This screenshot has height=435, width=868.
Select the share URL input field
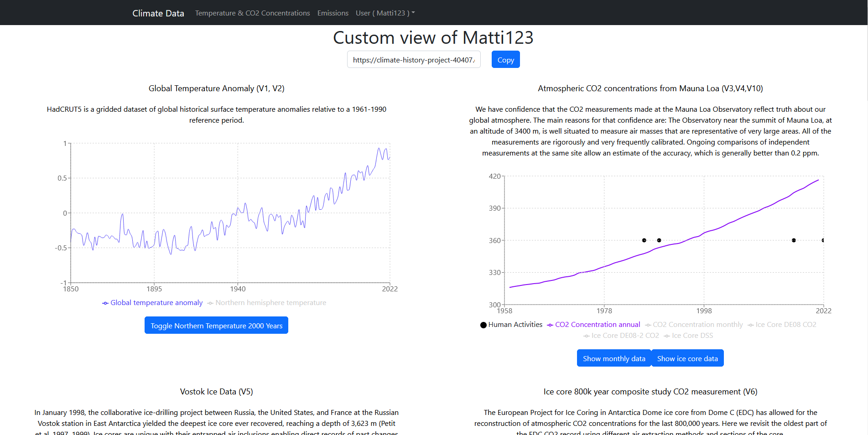(413, 59)
